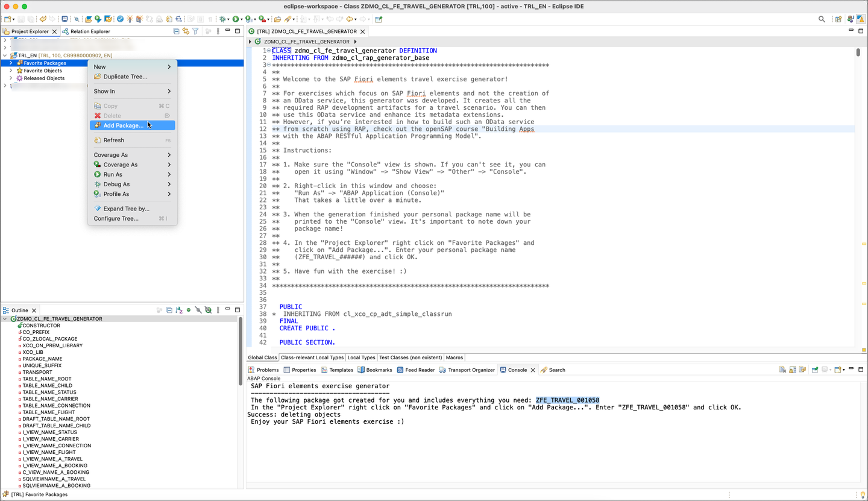Image resolution: width=868 pixels, height=501 pixels.
Task: Maximize the Project Explorer panel
Action: (x=237, y=31)
